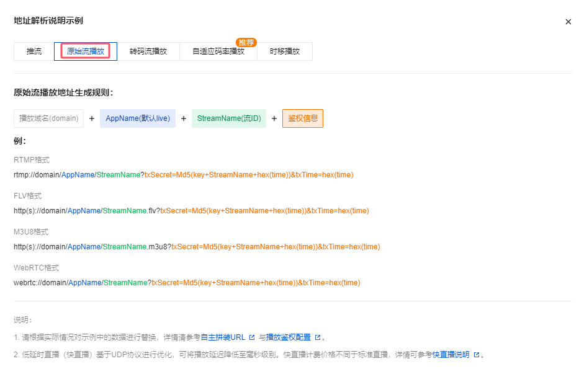Click the WebRTC格式 label
Viewport: 587px width, 392px height.
[x=37, y=267]
